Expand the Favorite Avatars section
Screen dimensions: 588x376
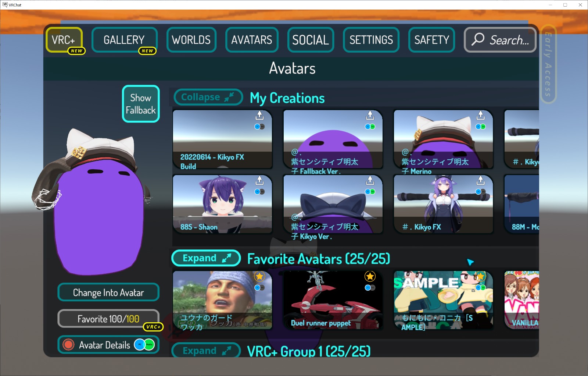coord(206,258)
